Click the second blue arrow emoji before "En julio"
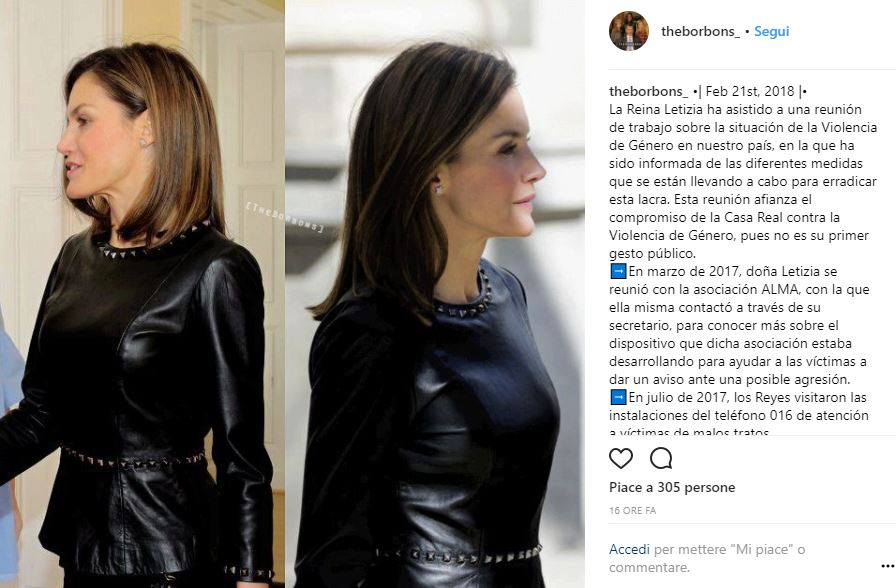Screen dimensions: 896x588 click(x=618, y=397)
